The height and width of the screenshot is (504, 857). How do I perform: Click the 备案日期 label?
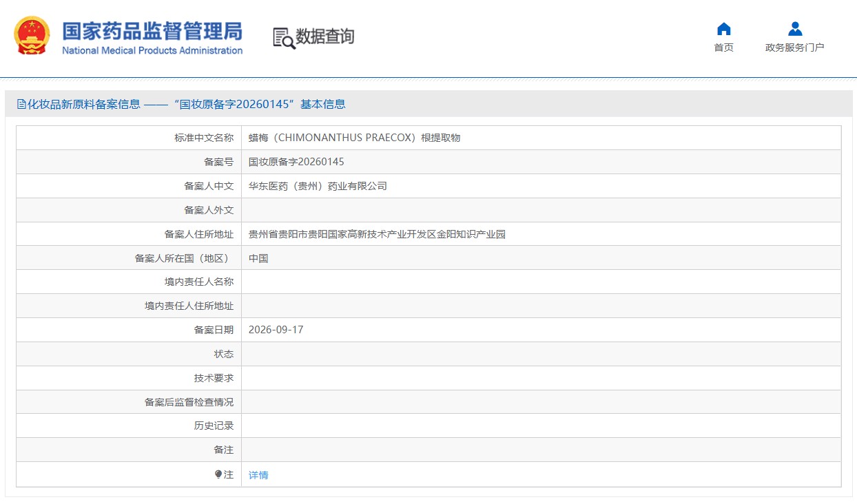[214, 330]
